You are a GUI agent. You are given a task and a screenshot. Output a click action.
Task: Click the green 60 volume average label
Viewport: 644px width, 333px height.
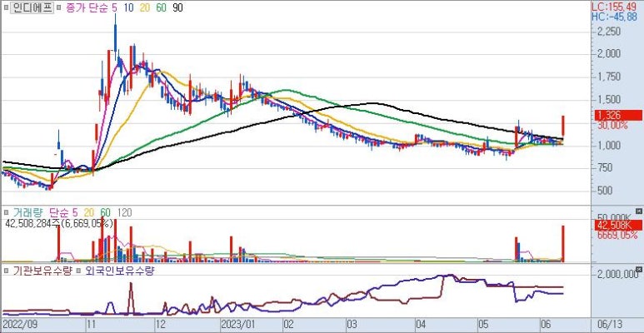(x=106, y=212)
